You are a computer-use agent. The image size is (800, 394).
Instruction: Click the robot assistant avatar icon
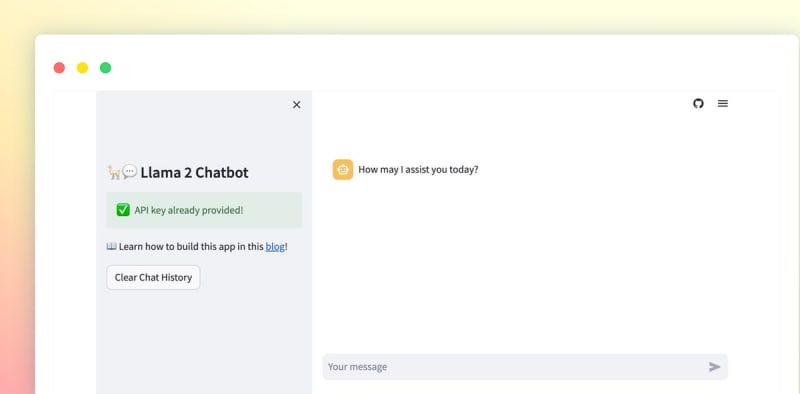343,169
